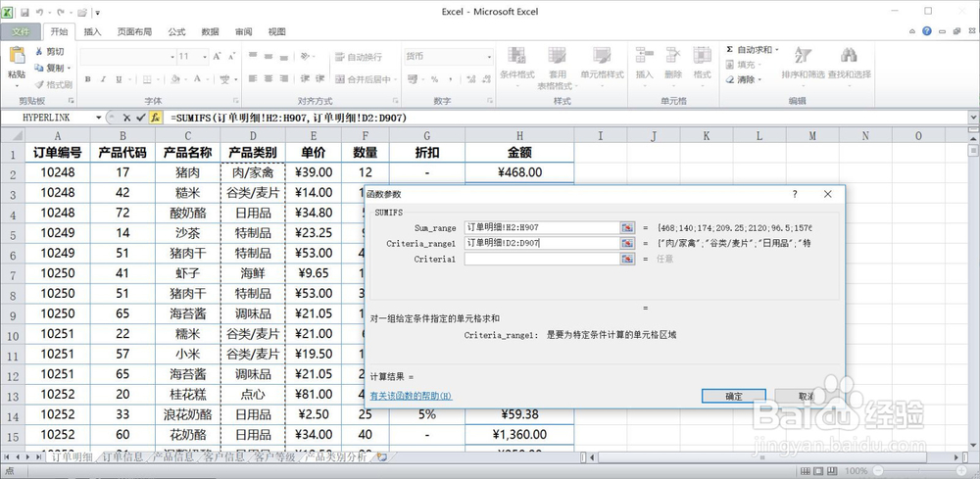Open the font size dropdown
980x479 pixels.
[205, 57]
